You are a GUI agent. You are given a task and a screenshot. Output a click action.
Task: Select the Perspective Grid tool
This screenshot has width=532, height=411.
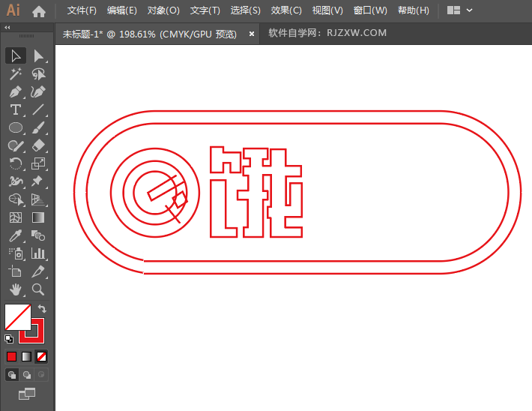[38, 199]
